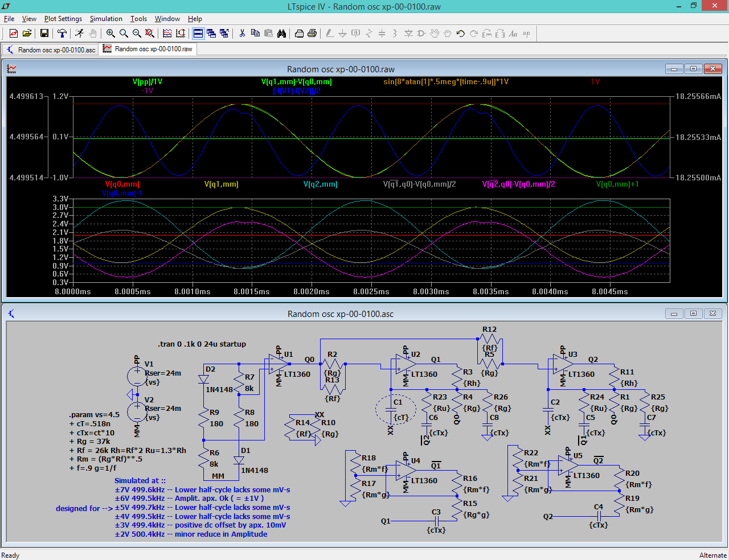This screenshot has height=560, width=729.
Task: Click the Paste clipboard icon
Action: pyautogui.click(x=268, y=34)
